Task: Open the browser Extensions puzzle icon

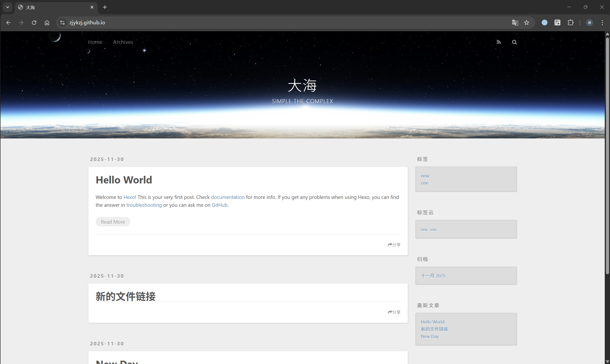Action: 570,23
